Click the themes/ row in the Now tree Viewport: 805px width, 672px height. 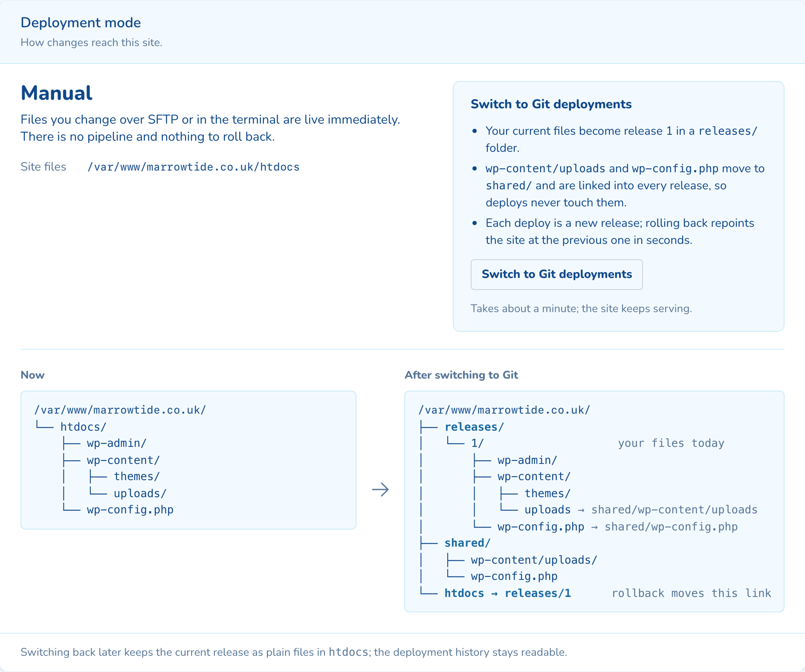tap(137, 476)
